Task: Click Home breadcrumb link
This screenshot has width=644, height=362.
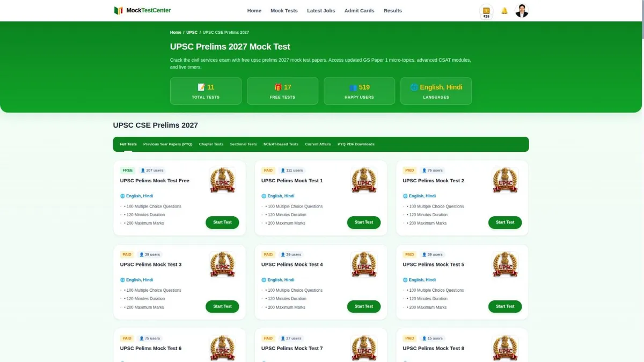Action: tap(175, 33)
